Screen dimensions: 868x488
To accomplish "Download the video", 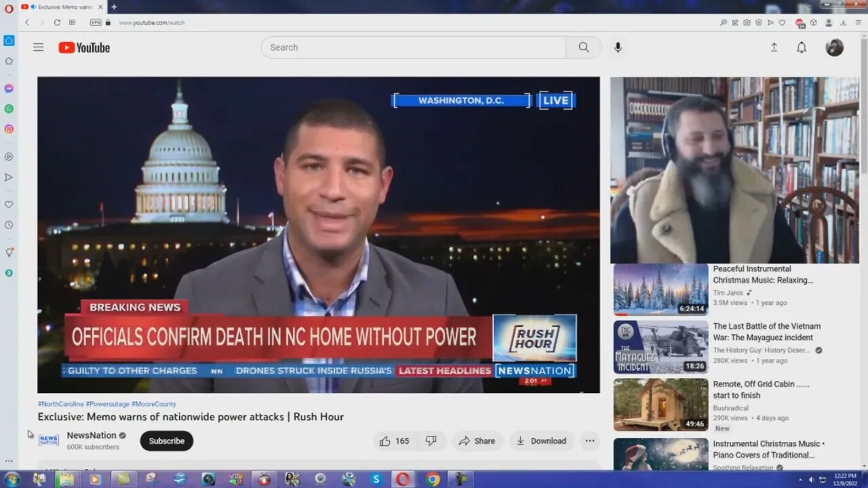I will pos(541,441).
